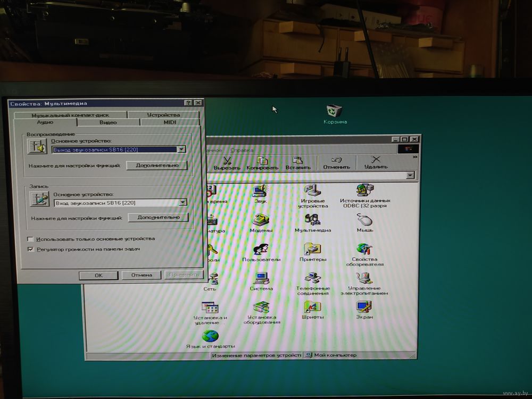Click the Windows logo throbber in Control Panel
The image size is (532, 399).
click(408, 148)
